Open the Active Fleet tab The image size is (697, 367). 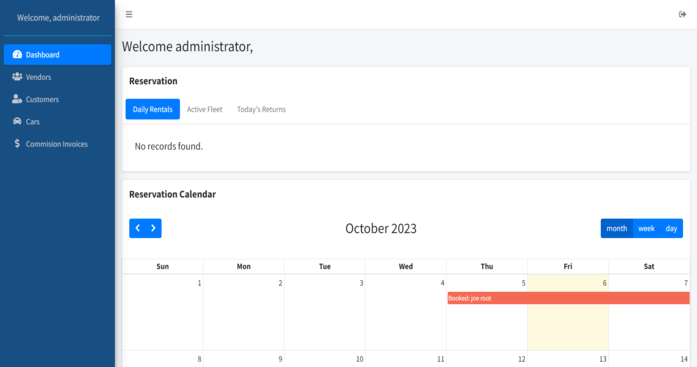click(x=204, y=109)
